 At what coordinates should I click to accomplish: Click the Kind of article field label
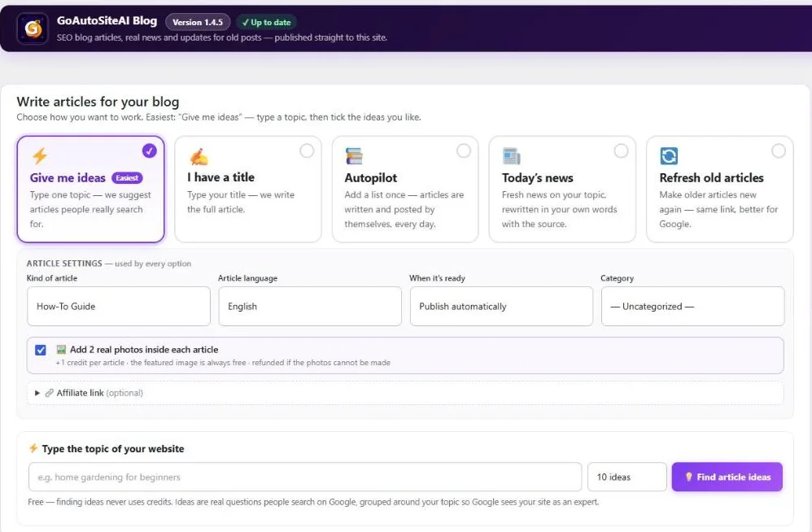click(52, 278)
